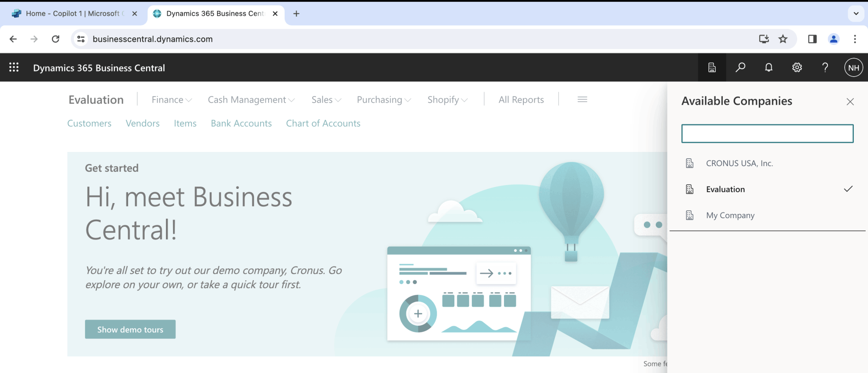Open the Chrome profile icon

[x=834, y=39]
